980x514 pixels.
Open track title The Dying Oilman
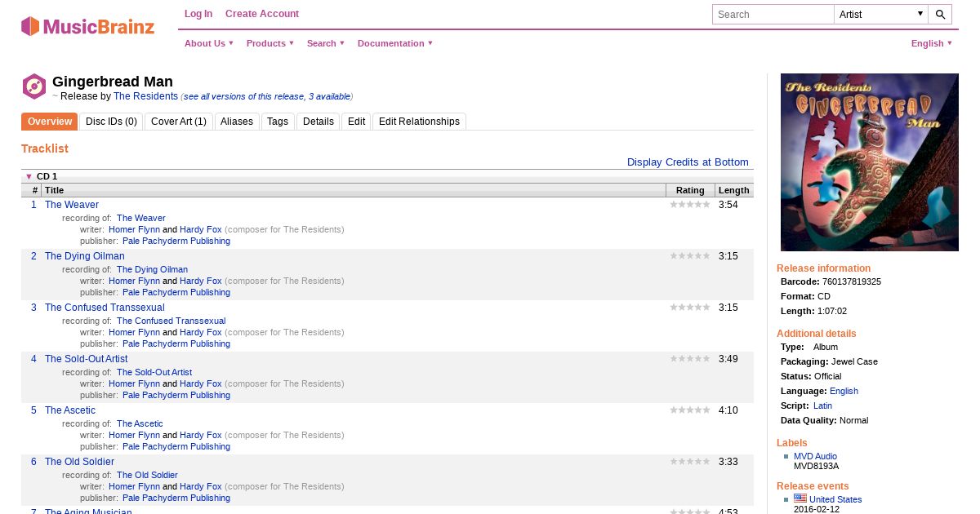coord(85,256)
